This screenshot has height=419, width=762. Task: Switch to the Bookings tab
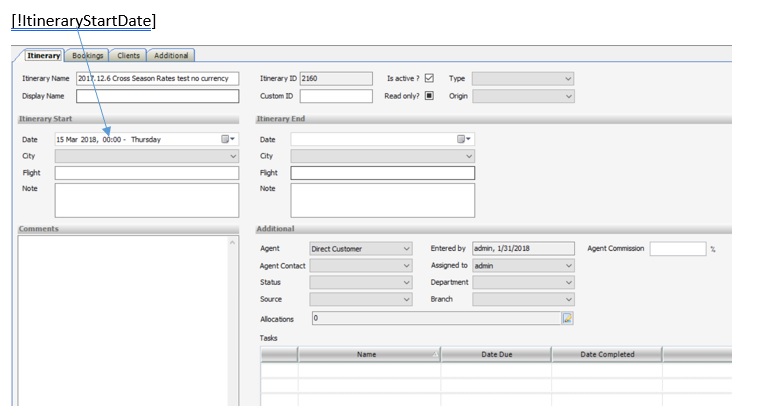pos(88,56)
